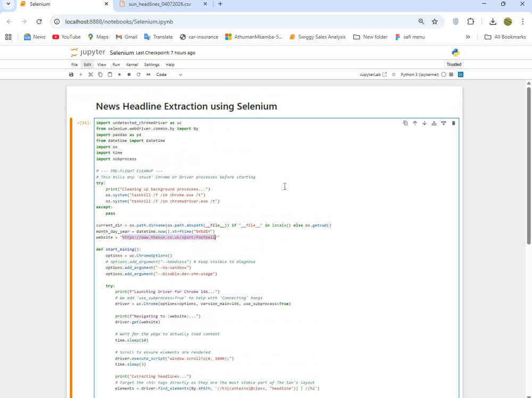The width and height of the screenshot is (532, 398).
Task: Click the vertical page scrollbar
Action: [x=529, y=165]
